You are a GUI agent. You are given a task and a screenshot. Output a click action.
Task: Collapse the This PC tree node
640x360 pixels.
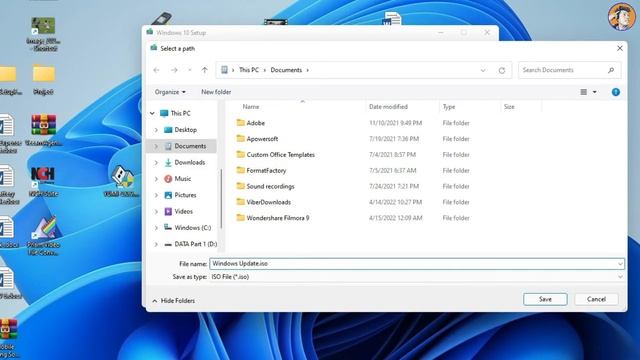click(x=152, y=113)
